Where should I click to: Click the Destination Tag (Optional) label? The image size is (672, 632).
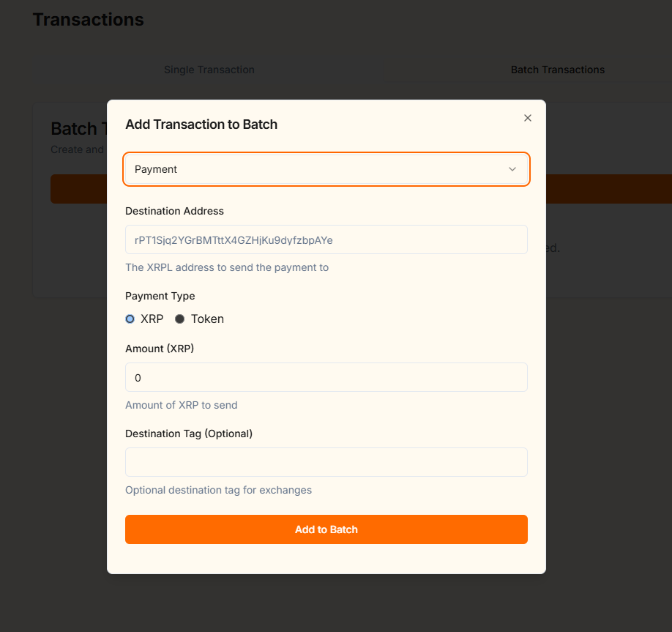pyautogui.click(x=189, y=434)
